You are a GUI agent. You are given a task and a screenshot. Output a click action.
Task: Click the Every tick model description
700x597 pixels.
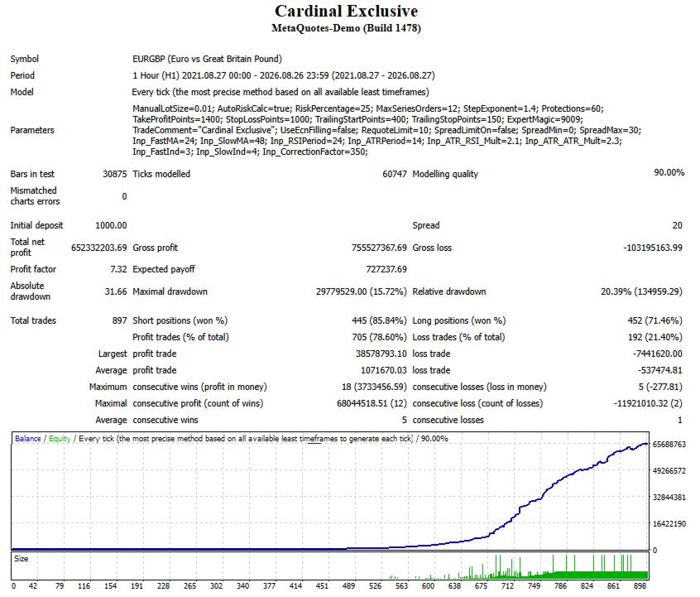click(x=280, y=92)
